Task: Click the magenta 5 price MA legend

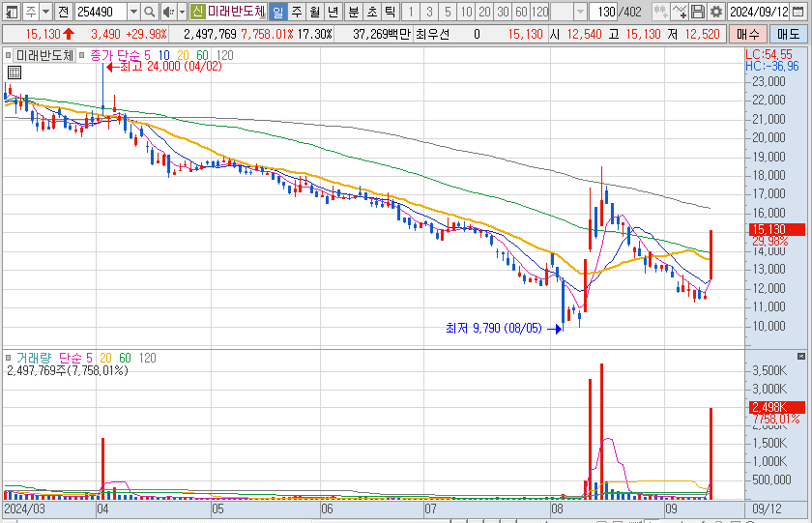Action: (147, 55)
